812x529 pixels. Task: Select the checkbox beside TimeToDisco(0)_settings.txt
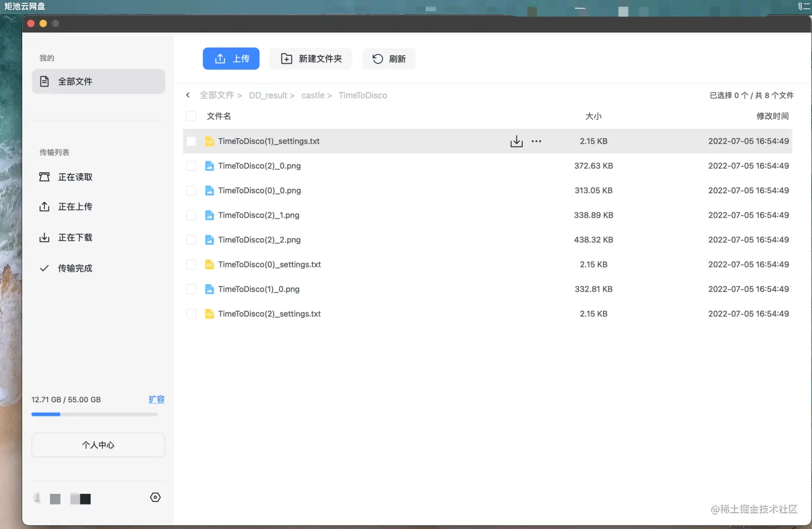(x=191, y=264)
